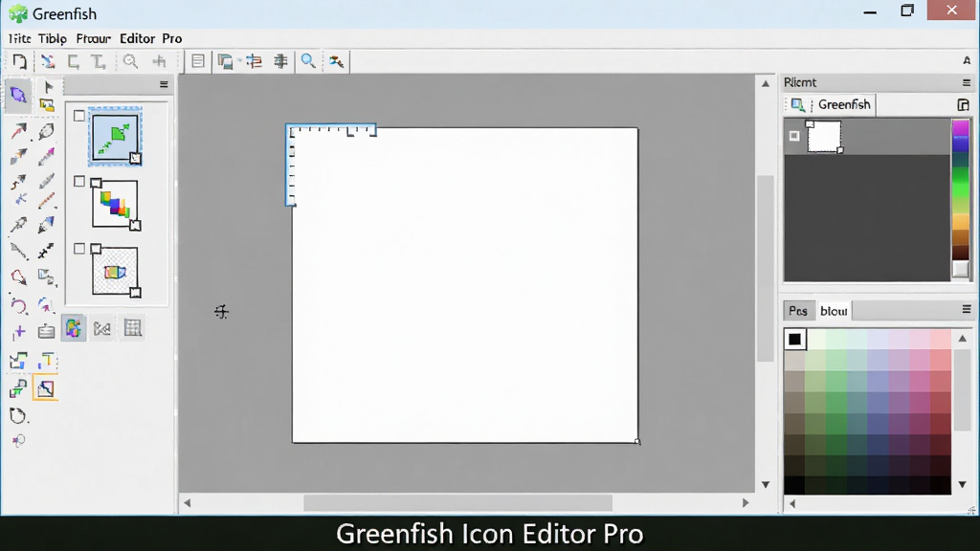Open the Tiblp menu

point(53,38)
